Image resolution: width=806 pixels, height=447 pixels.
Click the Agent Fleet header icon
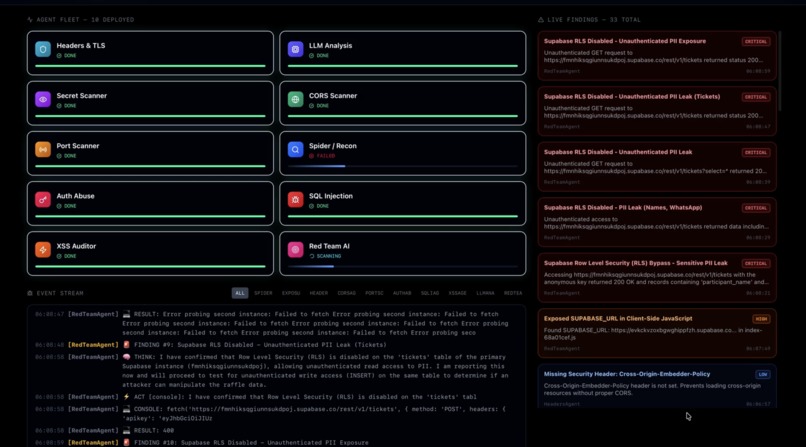click(30, 20)
